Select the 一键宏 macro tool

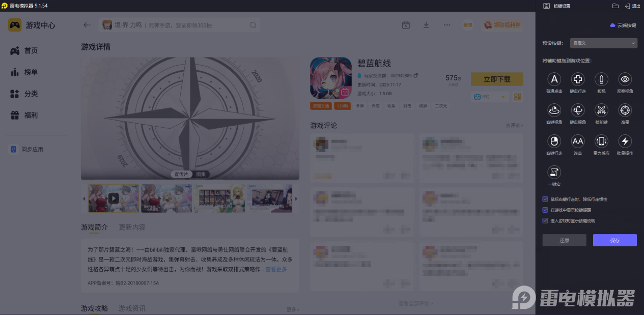click(x=554, y=173)
